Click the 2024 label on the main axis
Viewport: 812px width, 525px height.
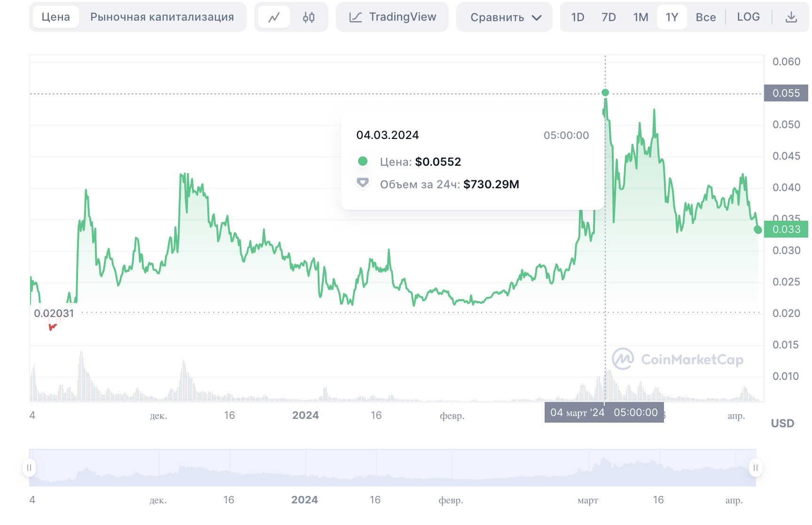click(305, 415)
